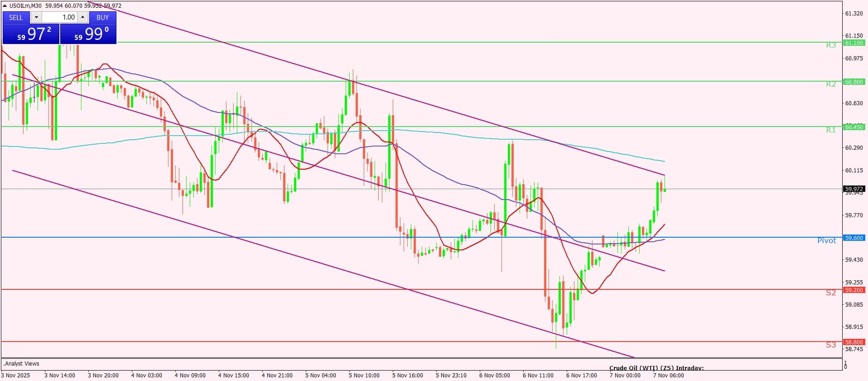Click the 3 Nov 20:00 time label
The width and height of the screenshot is (868, 381).
[x=103, y=376]
